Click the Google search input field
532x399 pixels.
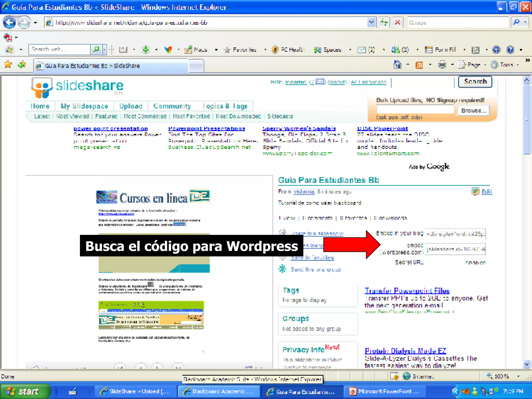(x=458, y=23)
